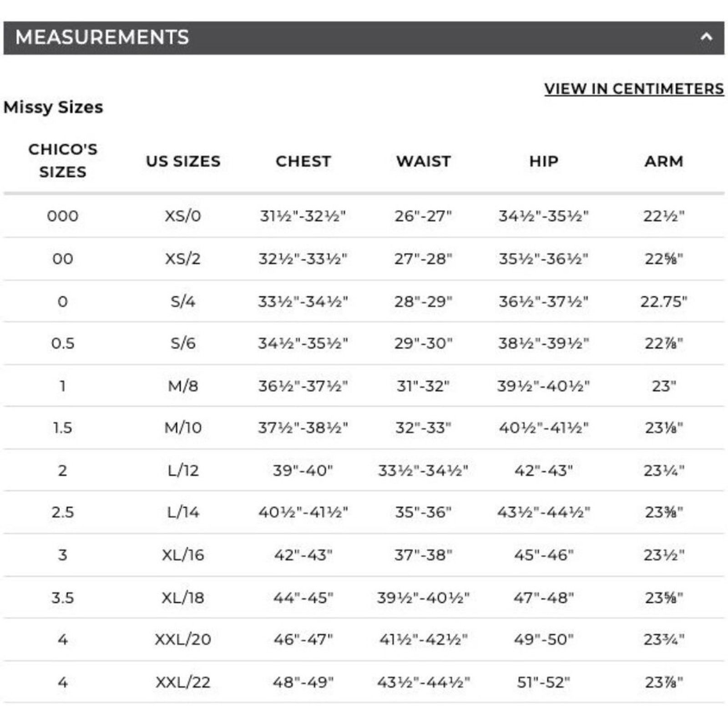The width and height of the screenshot is (728, 728).
Task: Click arm value 22.75"
Action: click(663, 301)
